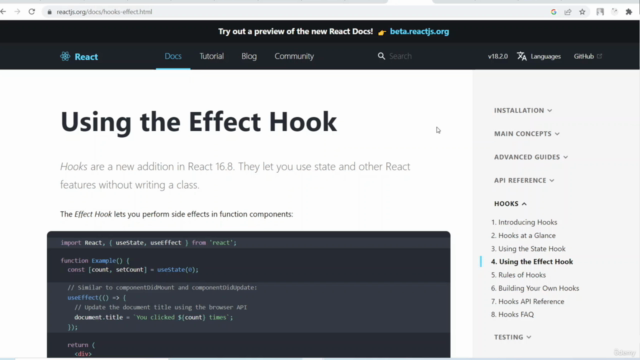Click the import React code line
The height and width of the screenshot is (360, 640).
tap(149, 243)
